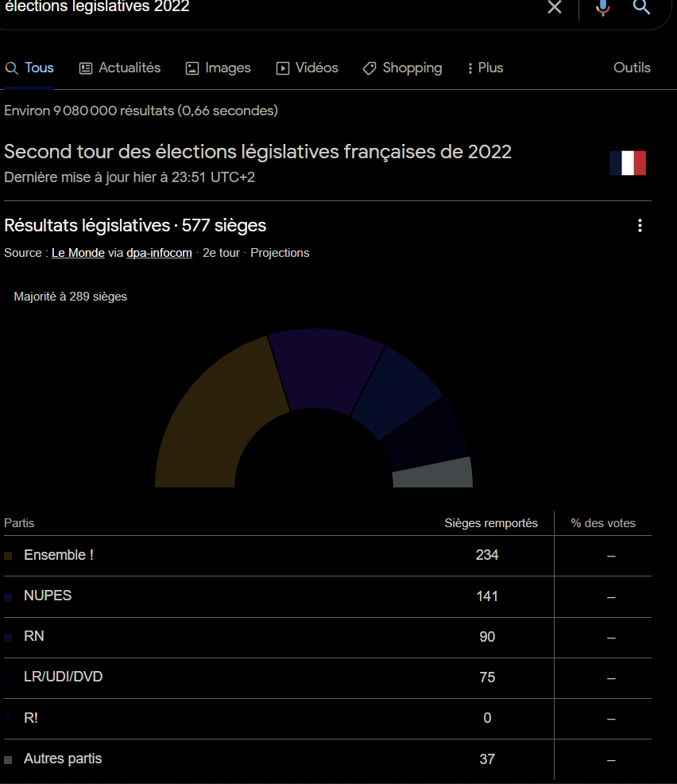The image size is (677, 784).
Task: Click the magnifying glass search button
Action: coord(641,7)
